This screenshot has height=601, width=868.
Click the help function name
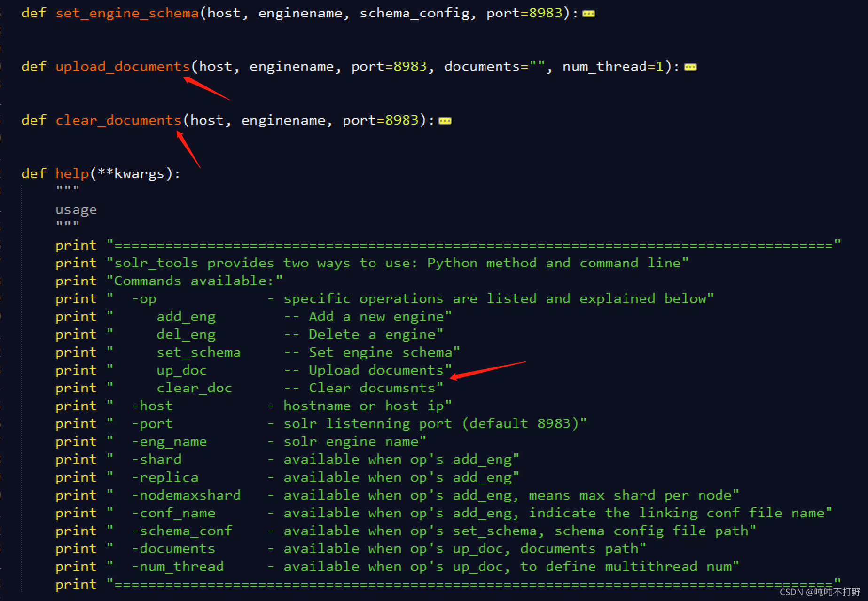(x=72, y=174)
